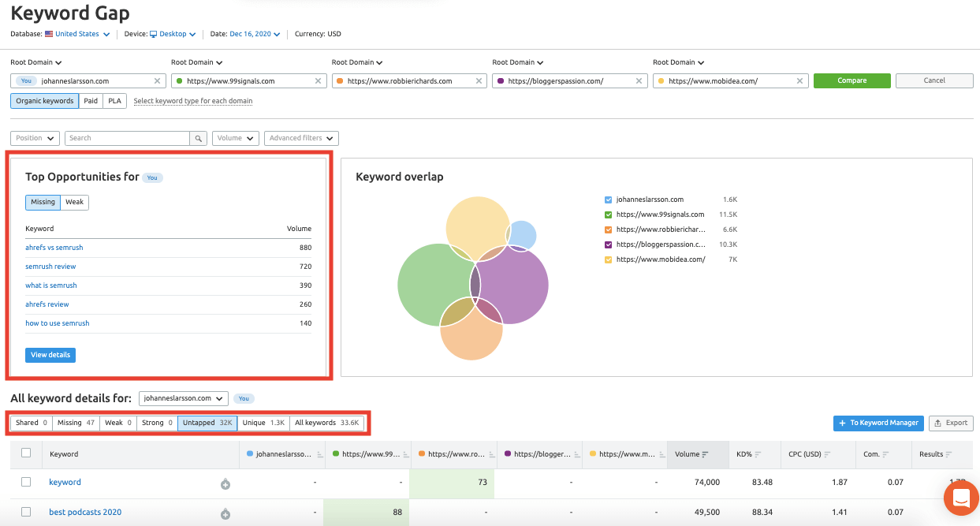Open the Advanced filters dropdown
This screenshot has height=526, width=980.
[301, 138]
